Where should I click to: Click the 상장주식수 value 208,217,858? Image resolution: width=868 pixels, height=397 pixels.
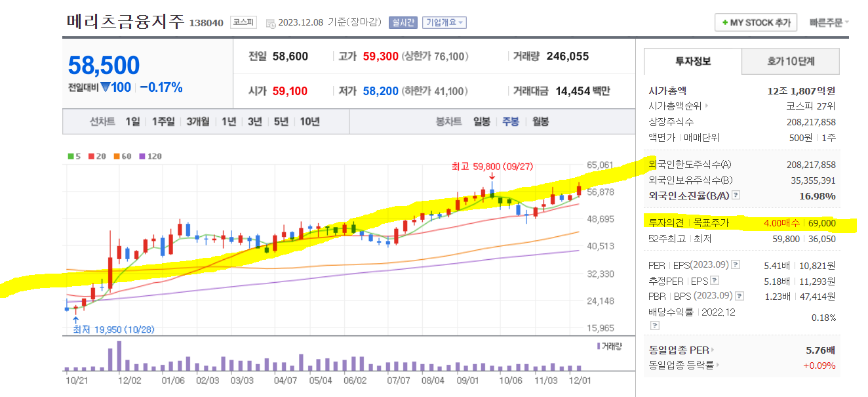click(812, 122)
